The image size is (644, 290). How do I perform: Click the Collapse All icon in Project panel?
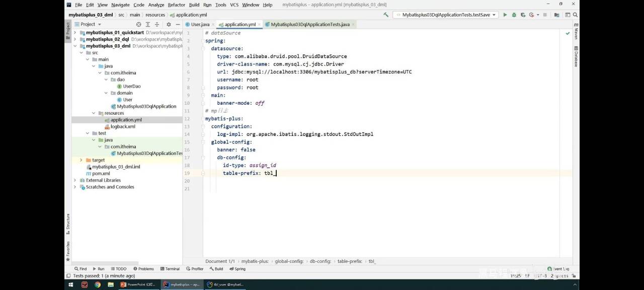(157, 24)
